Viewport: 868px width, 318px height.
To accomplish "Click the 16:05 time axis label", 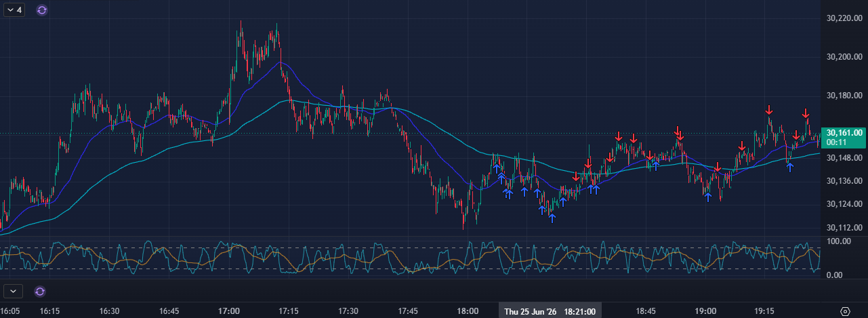I will coord(10,311).
